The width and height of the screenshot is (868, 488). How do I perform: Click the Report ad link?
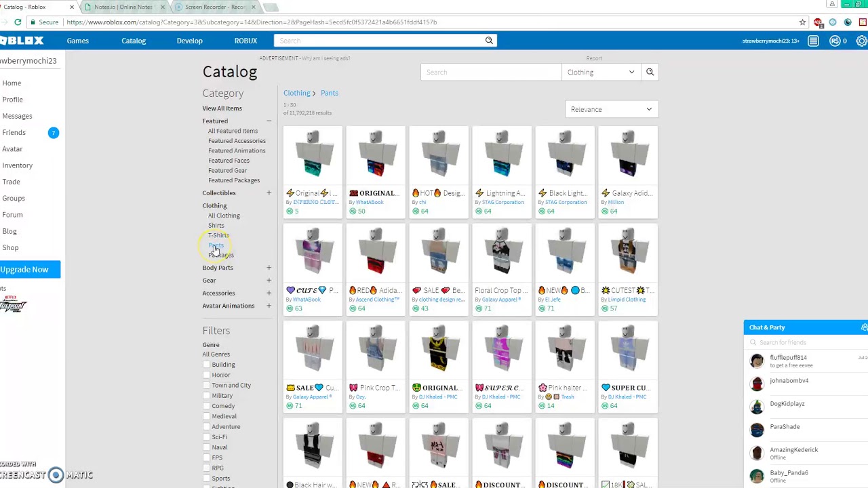coord(594,58)
